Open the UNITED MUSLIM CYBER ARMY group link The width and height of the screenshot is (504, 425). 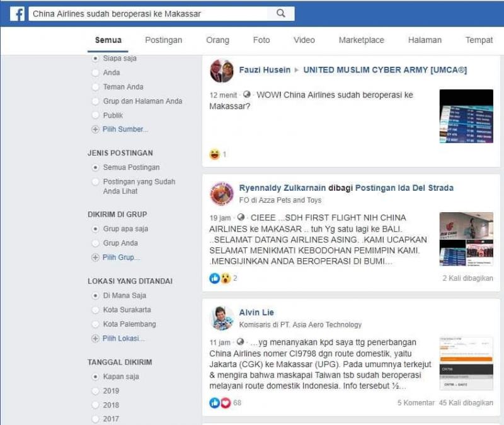(385, 70)
